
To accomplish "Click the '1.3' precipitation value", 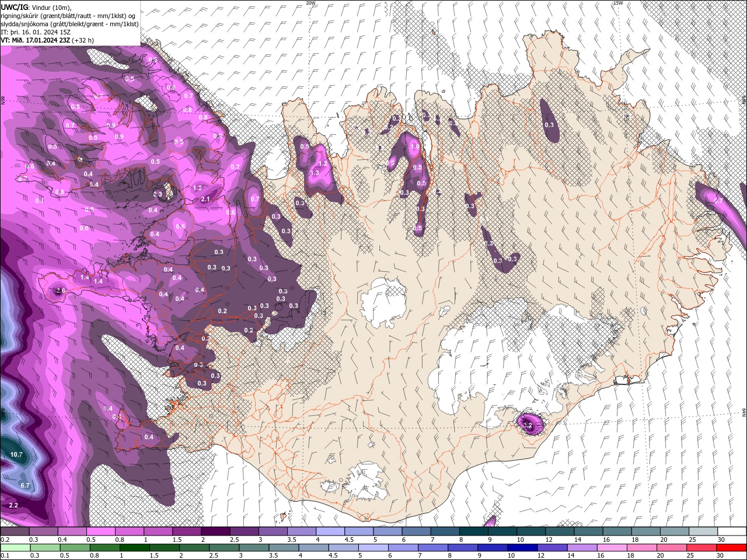I will click(x=315, y=173).
